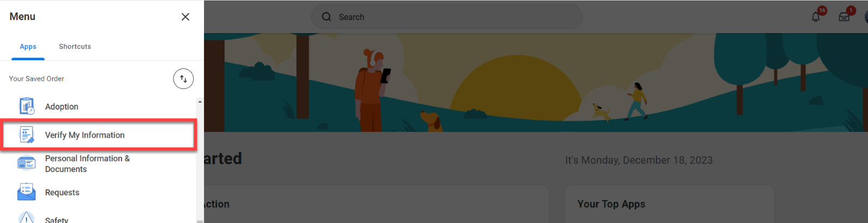
Task: Click the reorder apps arrows button
Action: [x=183, y=79]
